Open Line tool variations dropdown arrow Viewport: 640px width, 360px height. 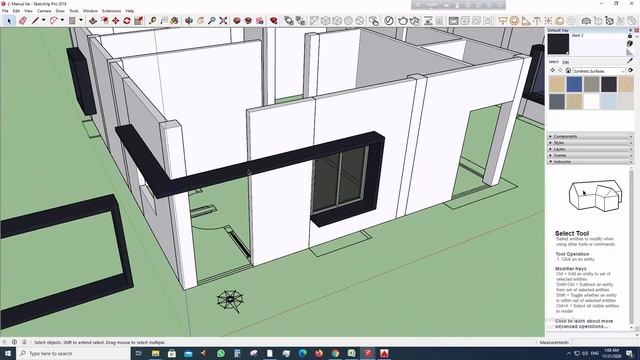point(43,20)
